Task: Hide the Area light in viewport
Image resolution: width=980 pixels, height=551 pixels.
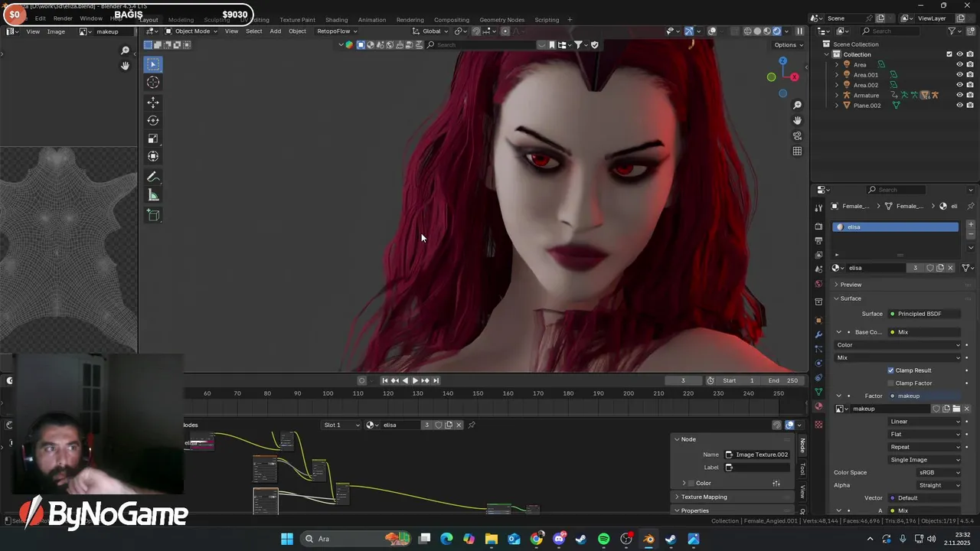Action: pyautogui.click(x=959, y=64)
